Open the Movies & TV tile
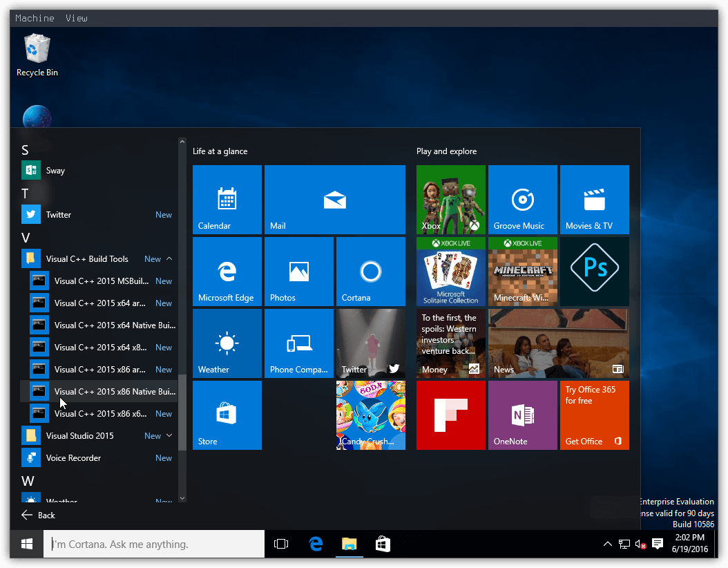Image resolution: width=728 pixels, height=568 pixels. click(594, 199)
